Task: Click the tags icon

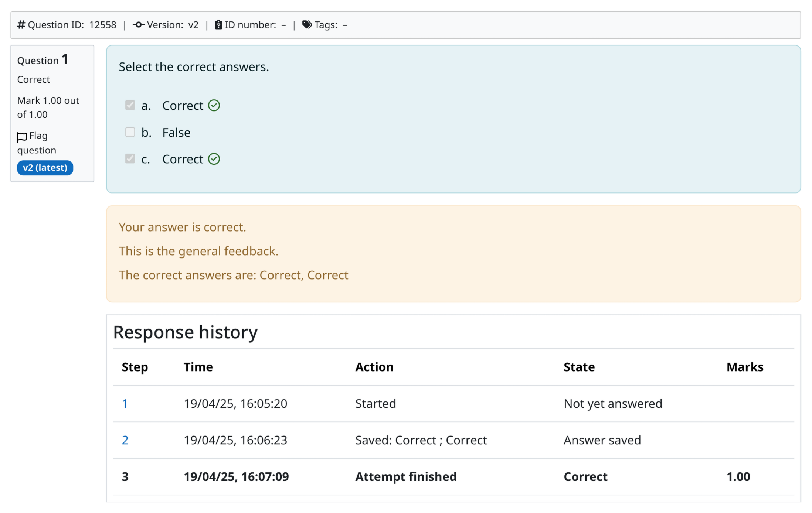Action: tap(307, 25)
